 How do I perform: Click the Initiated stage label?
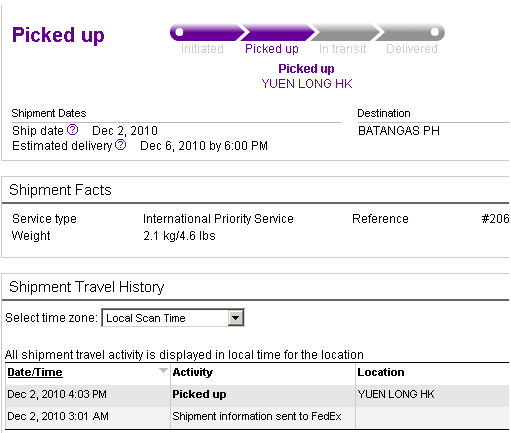pos(202,49)
